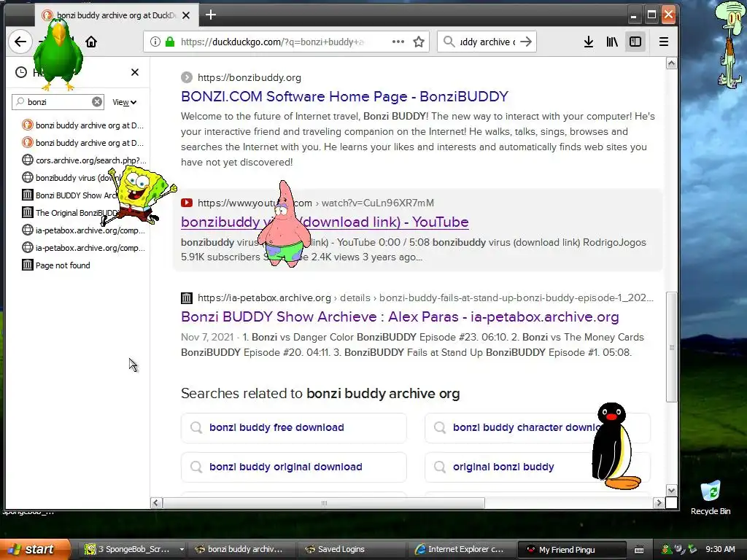Toggle the sidebar button in toolbar

(x=635, y=42)
